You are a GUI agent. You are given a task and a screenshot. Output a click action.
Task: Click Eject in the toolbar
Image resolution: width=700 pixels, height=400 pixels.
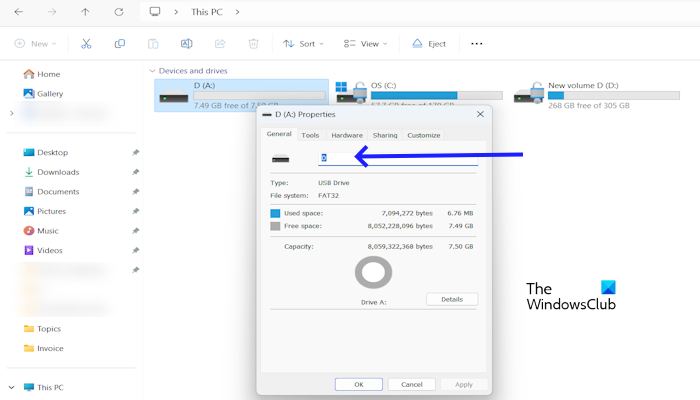click(x=429, y=44)
